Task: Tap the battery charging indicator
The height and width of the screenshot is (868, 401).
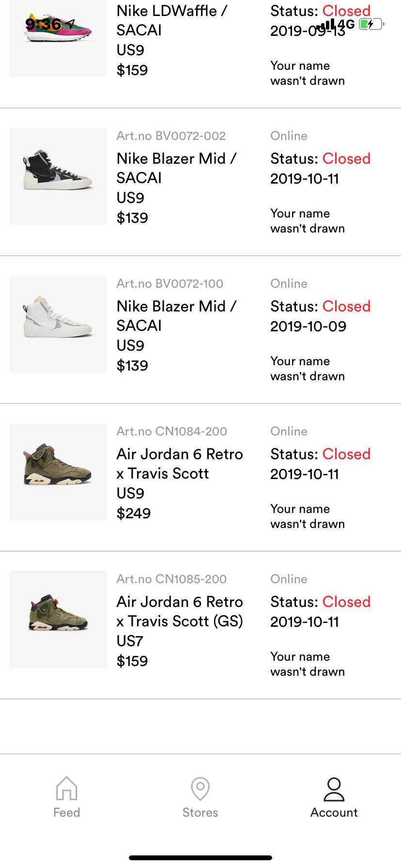Action: [371, 24]
